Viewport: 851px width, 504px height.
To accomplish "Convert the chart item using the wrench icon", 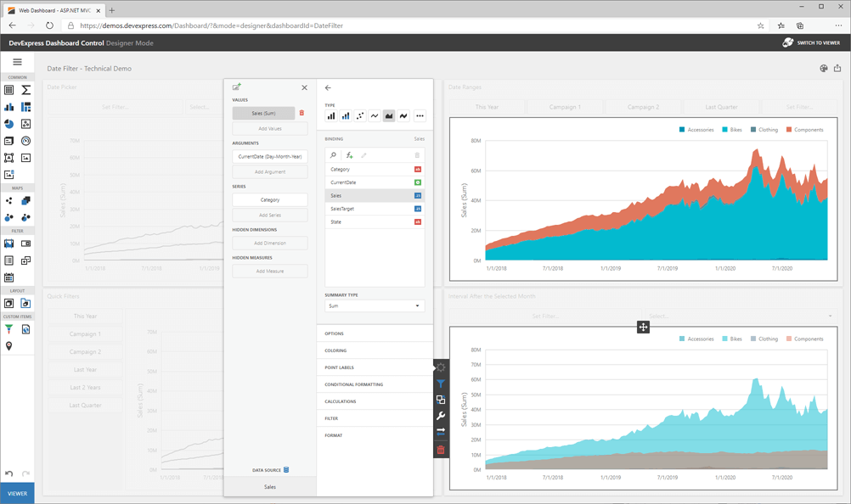I will click(x=441, y=414).
